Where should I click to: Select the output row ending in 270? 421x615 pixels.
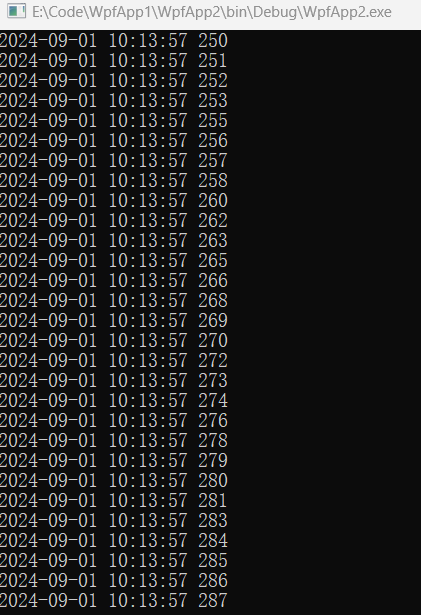coord(114,340)
